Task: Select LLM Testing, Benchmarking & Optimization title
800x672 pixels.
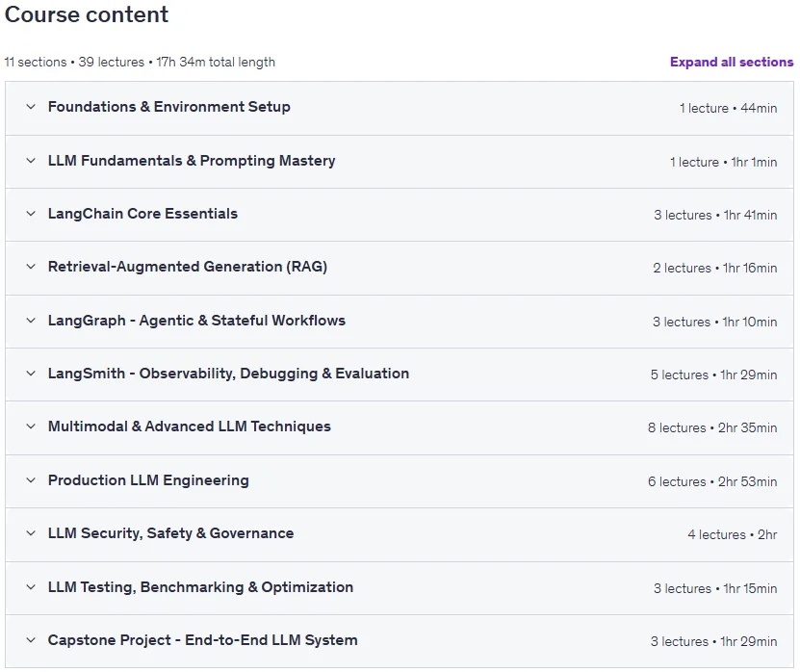Action: 200,587
